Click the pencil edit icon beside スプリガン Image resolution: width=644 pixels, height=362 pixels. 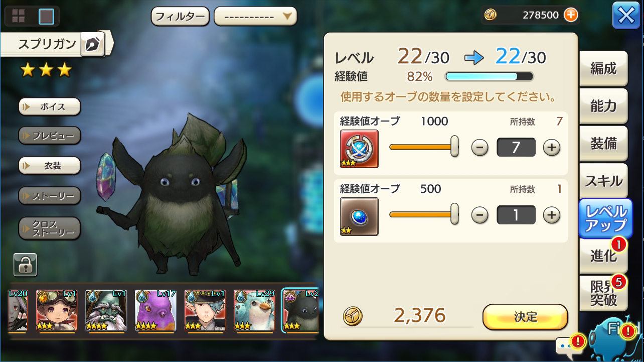point(93,45)
